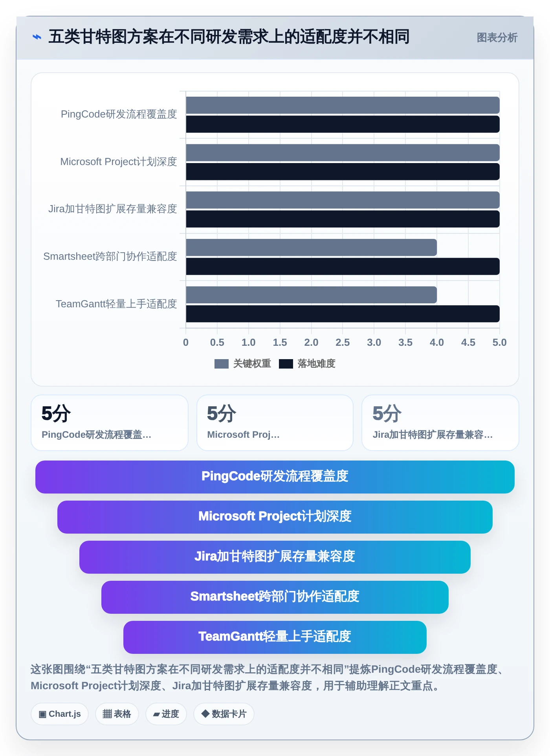Click the Smartsheet跨部门协作适配度 axis label
The width and height of the screenshot is (550, 756).
(110, 257)
